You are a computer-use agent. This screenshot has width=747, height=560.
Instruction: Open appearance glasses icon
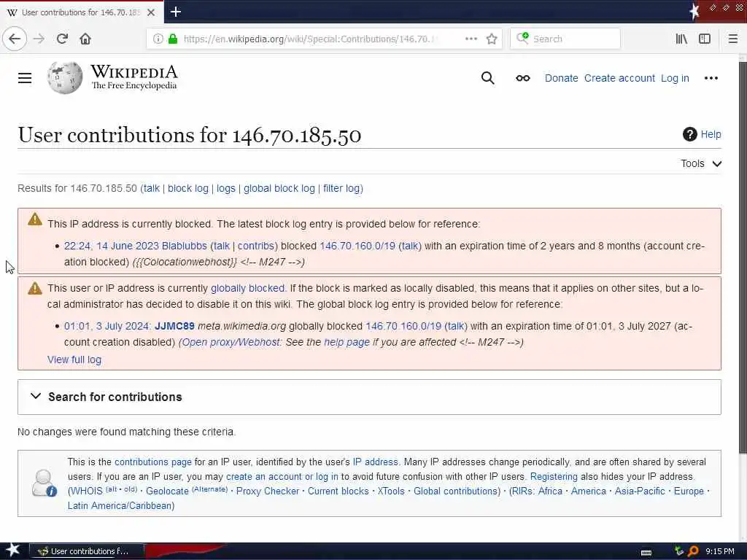tap(522, 78)
